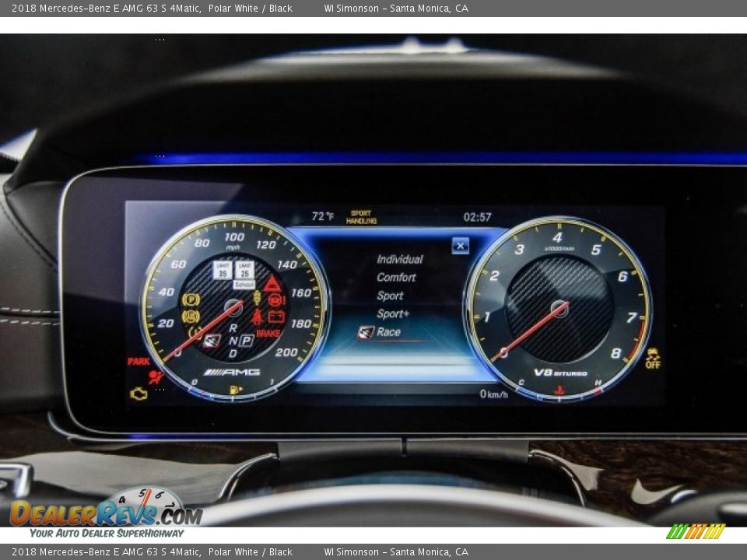The height and width of the screenshot is (560, 747).
Task: Pick the Sport+ drive mode
Action: [393, 314]
